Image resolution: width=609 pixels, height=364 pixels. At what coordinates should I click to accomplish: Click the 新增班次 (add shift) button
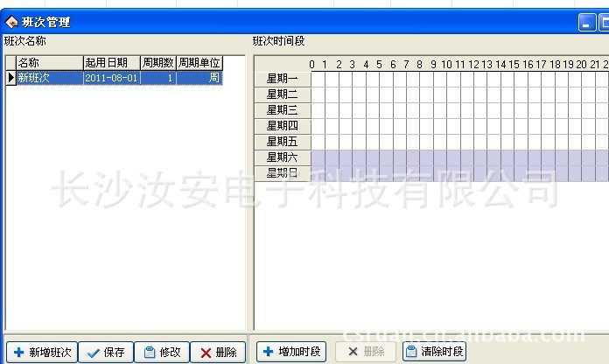click(x=42, y=352)
